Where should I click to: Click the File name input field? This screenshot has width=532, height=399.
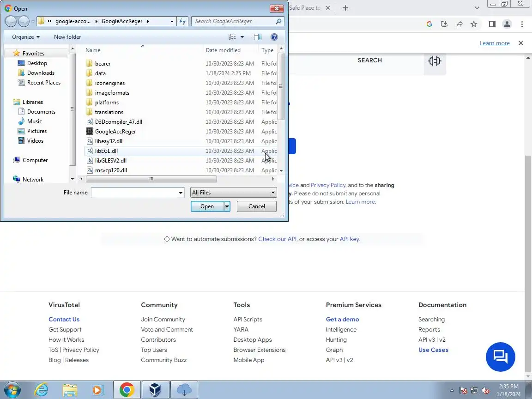[135, 193]
